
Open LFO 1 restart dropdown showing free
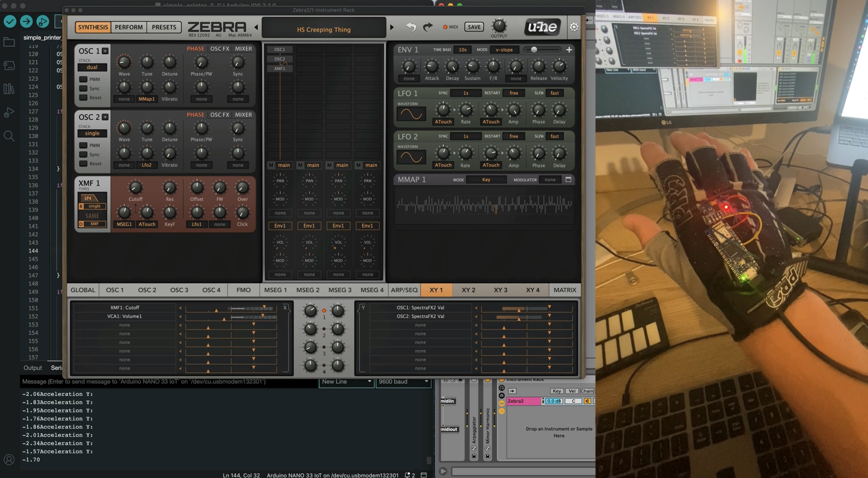513,93
